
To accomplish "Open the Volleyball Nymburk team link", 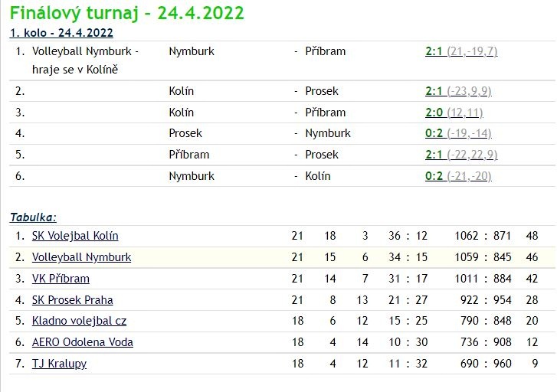I will (81, 257).
